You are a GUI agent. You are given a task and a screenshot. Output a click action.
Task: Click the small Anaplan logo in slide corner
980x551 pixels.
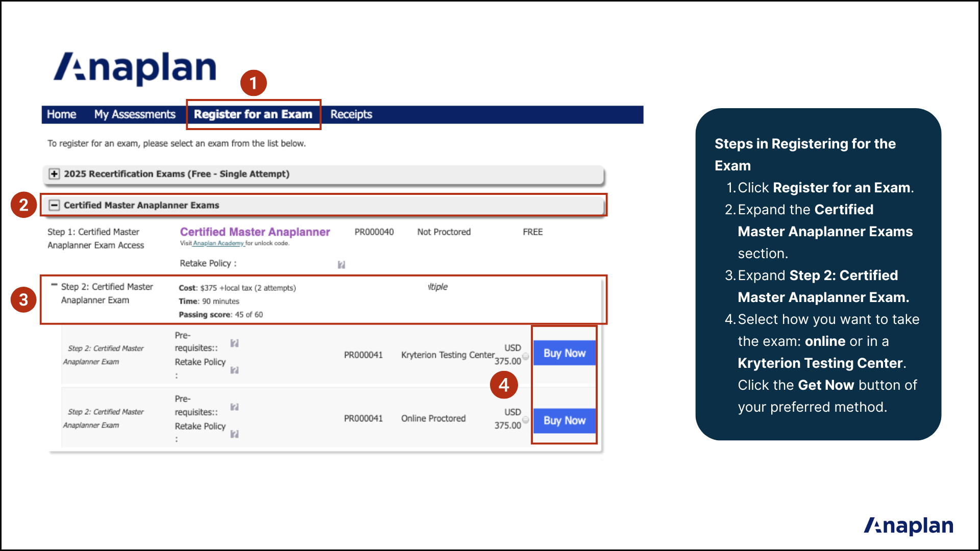(909, 525)
